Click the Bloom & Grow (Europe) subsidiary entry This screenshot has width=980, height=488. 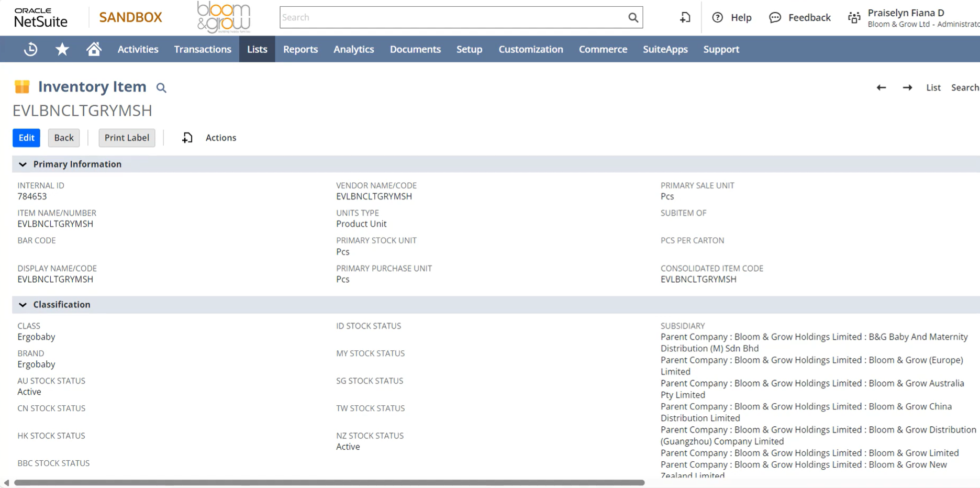812,366
